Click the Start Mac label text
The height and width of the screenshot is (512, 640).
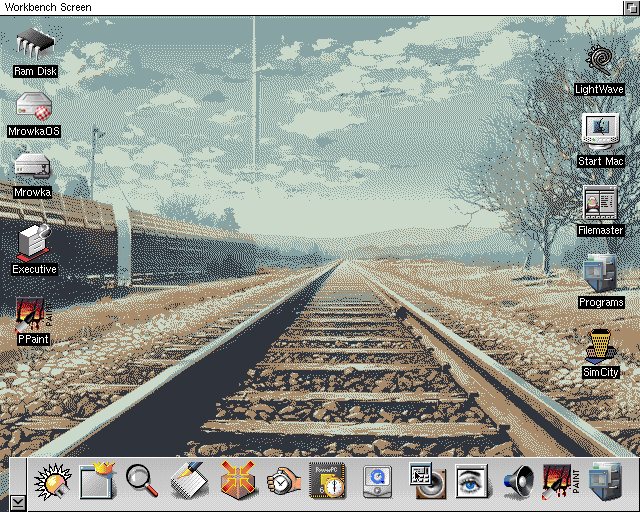coord(600,161)
